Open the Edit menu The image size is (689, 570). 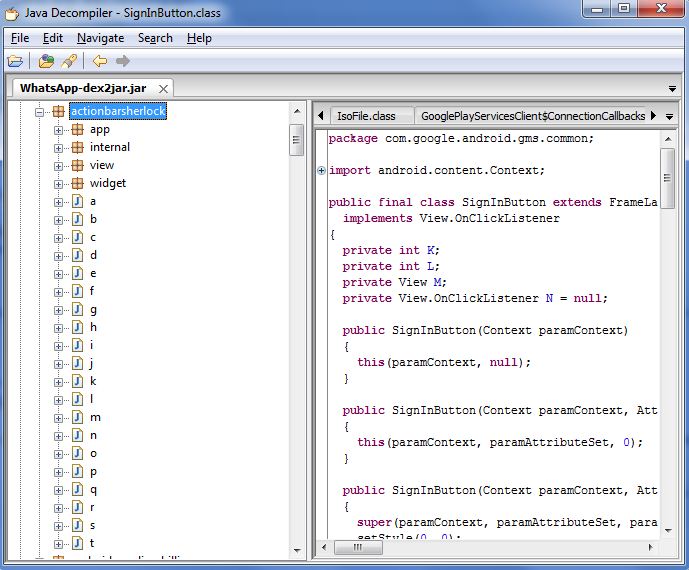(53, 38)
